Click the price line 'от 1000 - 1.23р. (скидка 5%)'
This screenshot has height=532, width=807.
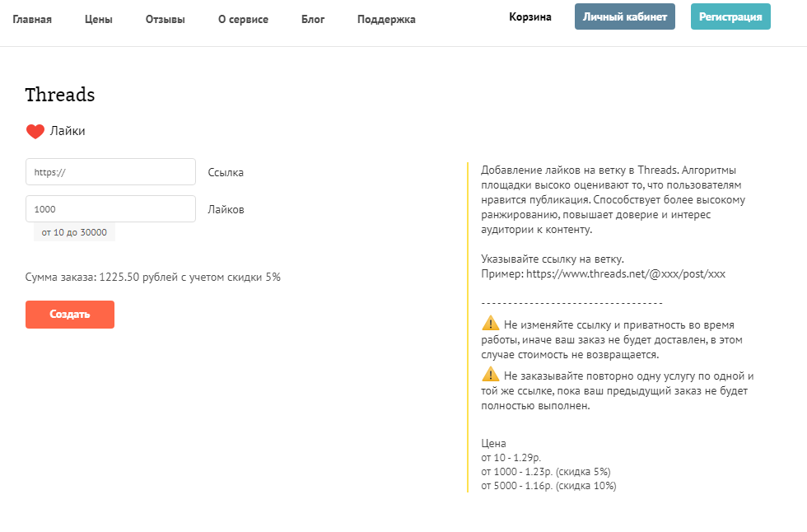[x=545, y=472]
